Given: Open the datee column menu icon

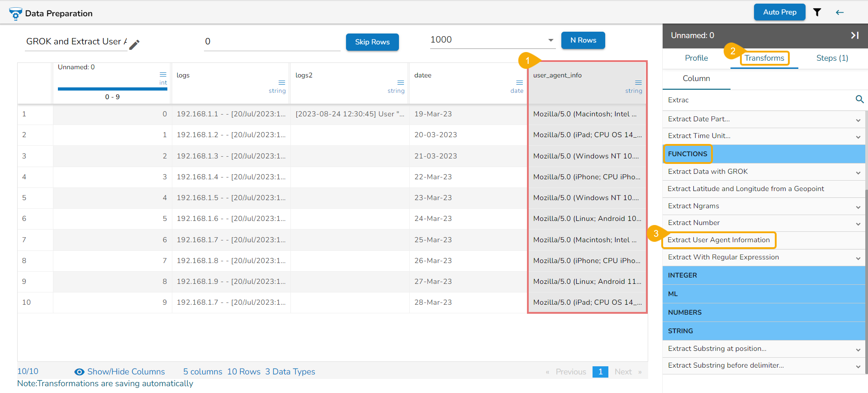Looking at the screenshot, I should pos(519,82).
